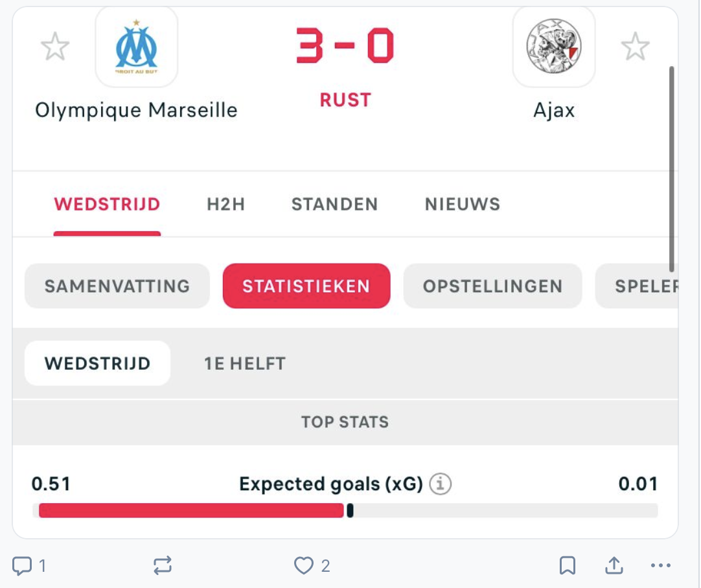Open the three-dot more options menu

tap(660, 566)
